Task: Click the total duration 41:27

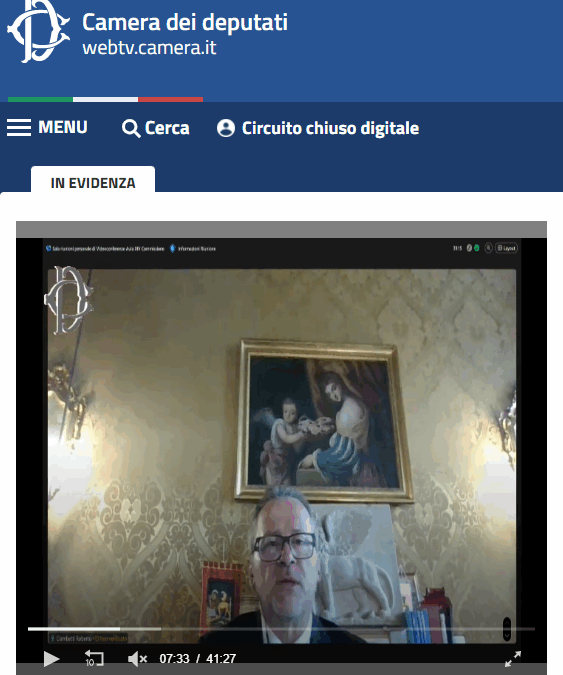Action: 221,659
